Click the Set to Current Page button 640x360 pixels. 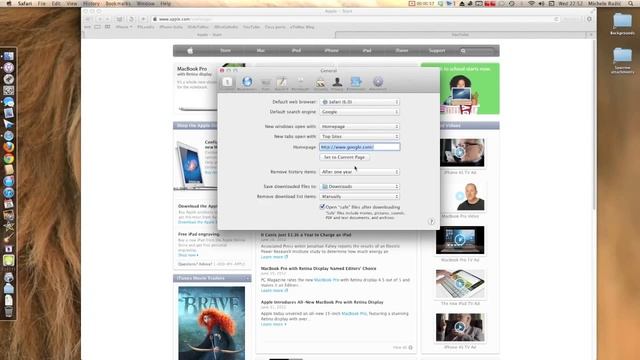[344, 157]
